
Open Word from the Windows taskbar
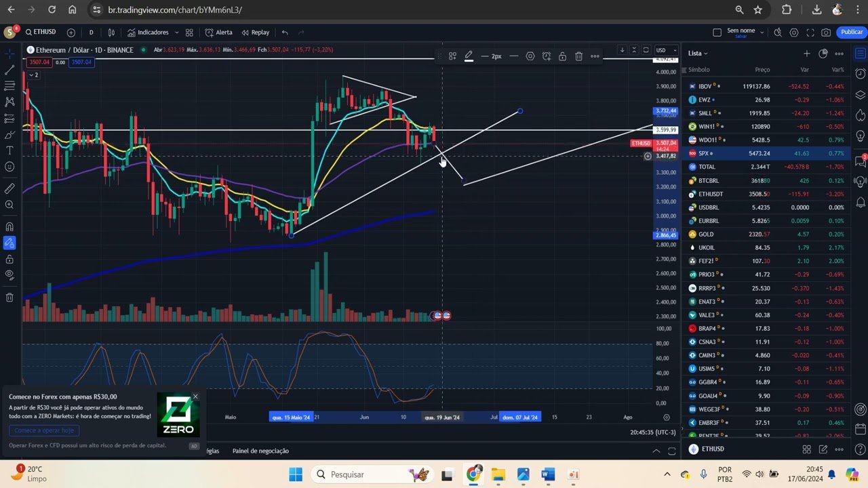[x=549, y=474]
